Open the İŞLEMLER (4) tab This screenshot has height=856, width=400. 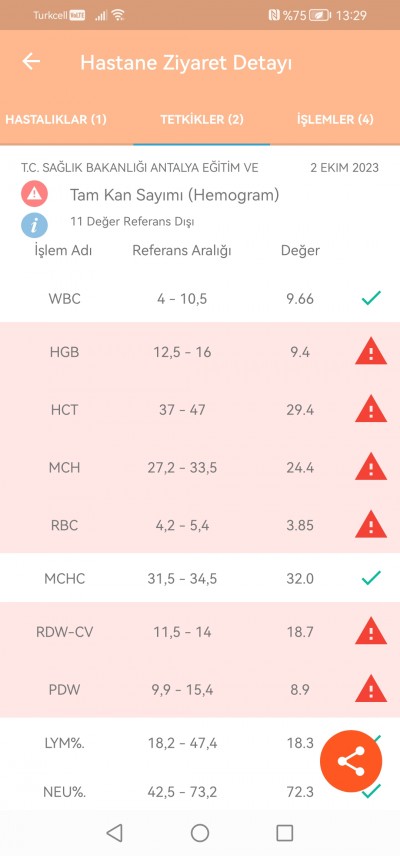[335, 120]
